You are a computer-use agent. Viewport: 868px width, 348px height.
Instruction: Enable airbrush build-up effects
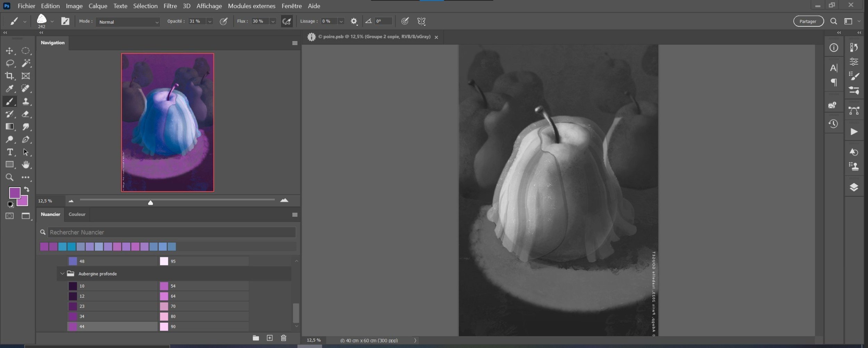[x=286, y=22]
